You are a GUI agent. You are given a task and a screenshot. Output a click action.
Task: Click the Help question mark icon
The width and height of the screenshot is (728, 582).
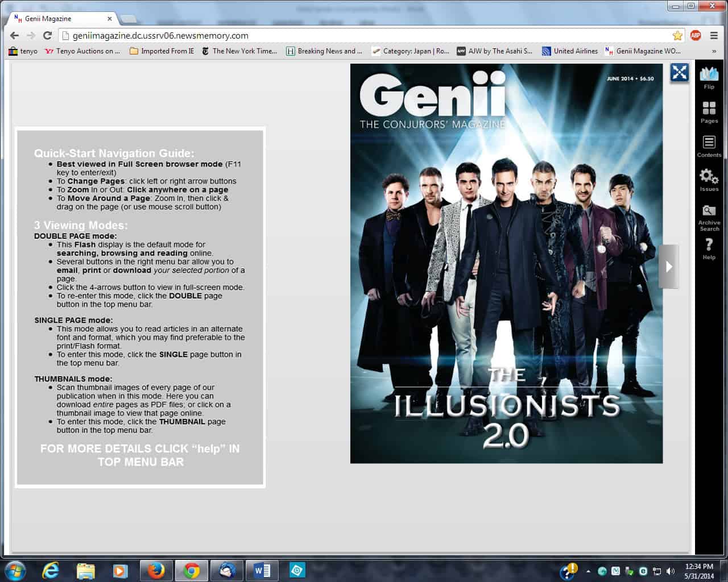[x=709, y=248]
